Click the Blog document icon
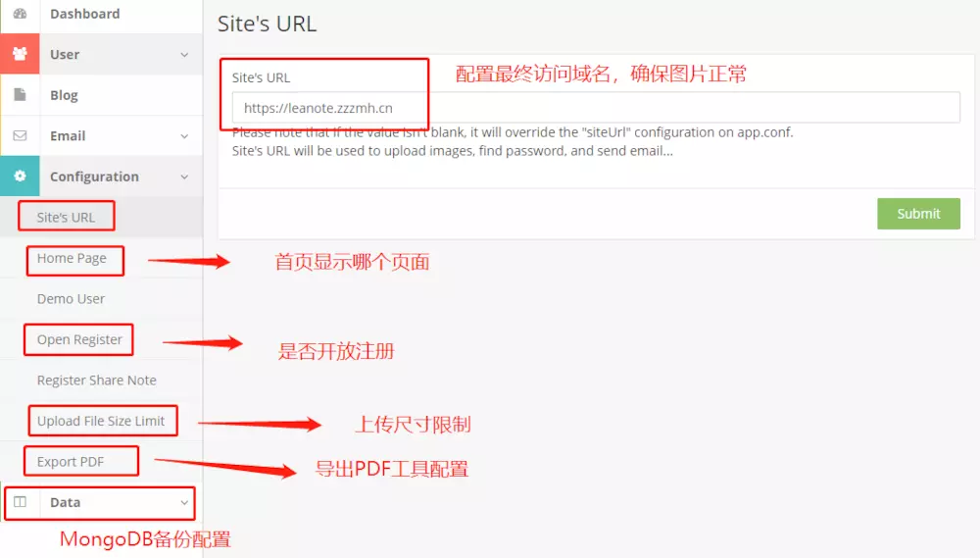Viewport: 980px width, 558px height. click(x=20, y=94)
